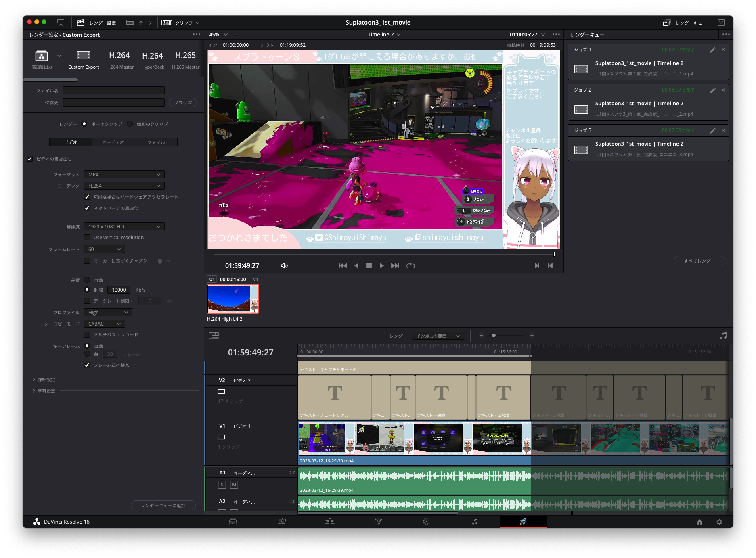Image resolution: width=756 pixels, height=558 pixels.
Task: Click the file name input field
Action: [113, 90]
